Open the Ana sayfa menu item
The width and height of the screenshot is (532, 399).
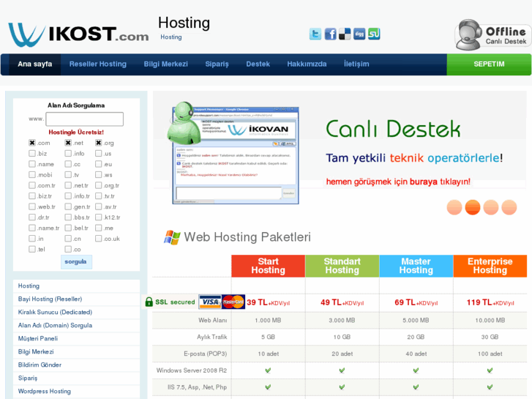point(35,64)
